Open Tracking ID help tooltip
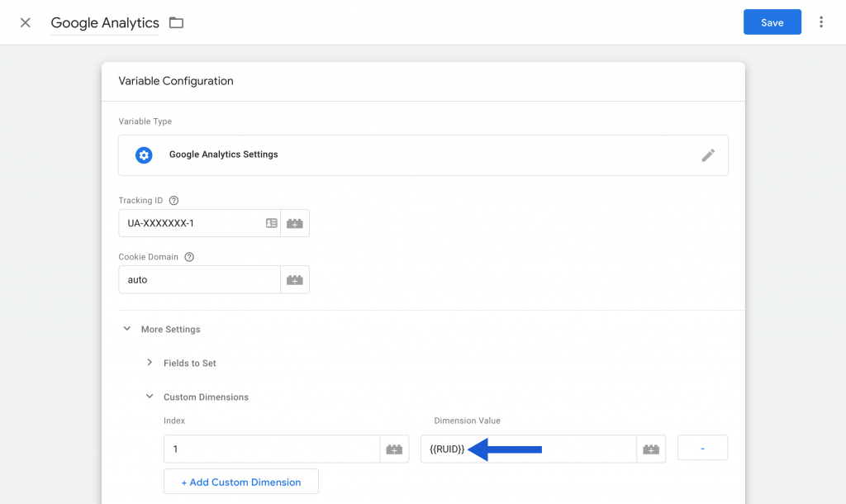The width and height of the screenshot is (846, 504). point(173,200)
